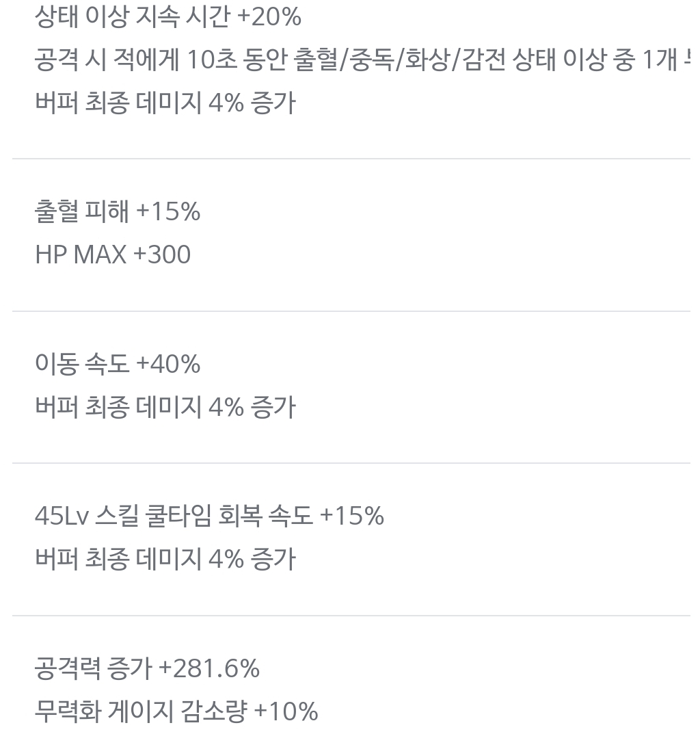Click 버퍼 최종 데미지 line above 출혈 피해
This screenshot has width=700, height=747.
point(165,103)
